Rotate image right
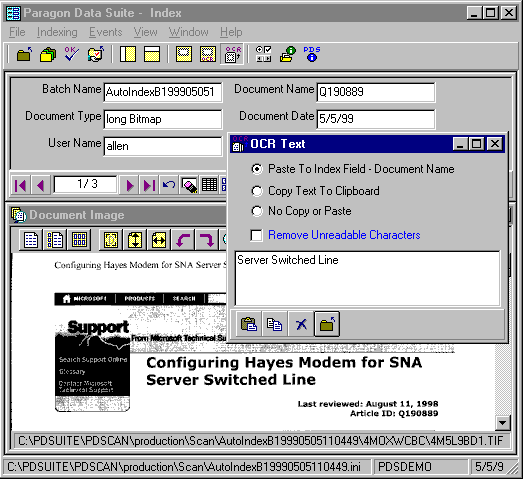Screen dimensions: 523x479 pos(207,240)
